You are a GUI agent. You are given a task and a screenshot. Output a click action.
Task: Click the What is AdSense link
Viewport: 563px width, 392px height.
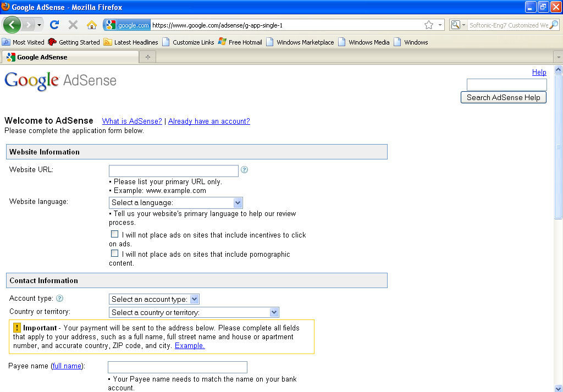pos(131,121)
